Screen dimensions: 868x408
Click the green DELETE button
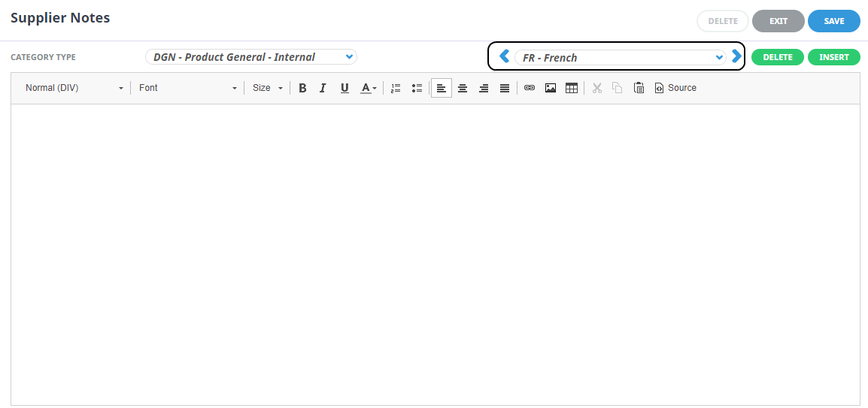[777, 57]
